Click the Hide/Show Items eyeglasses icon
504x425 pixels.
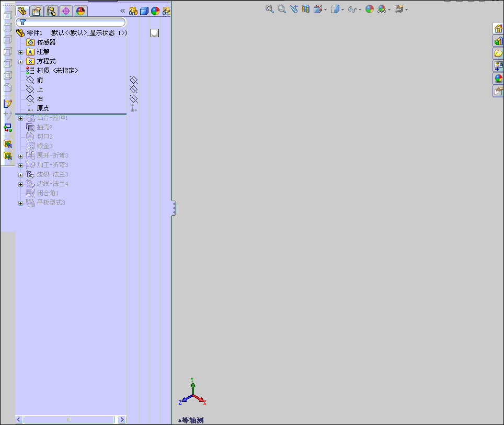point(352,9)
